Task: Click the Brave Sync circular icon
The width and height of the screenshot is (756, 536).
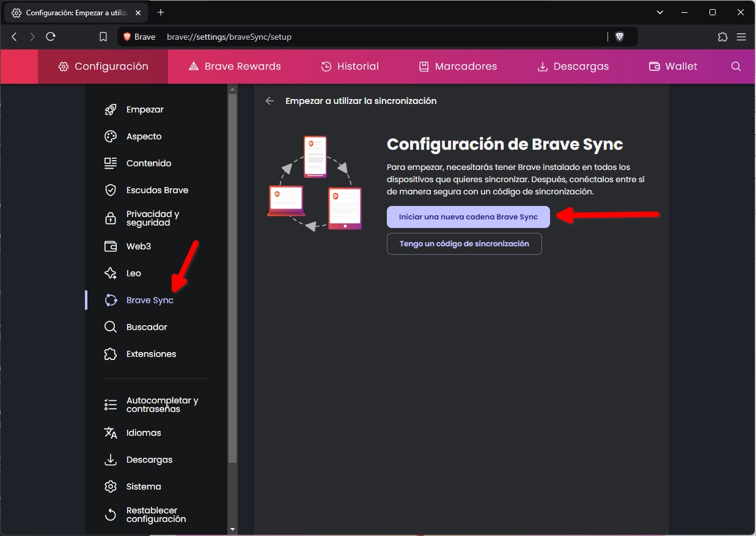Action: coord(111,300)
